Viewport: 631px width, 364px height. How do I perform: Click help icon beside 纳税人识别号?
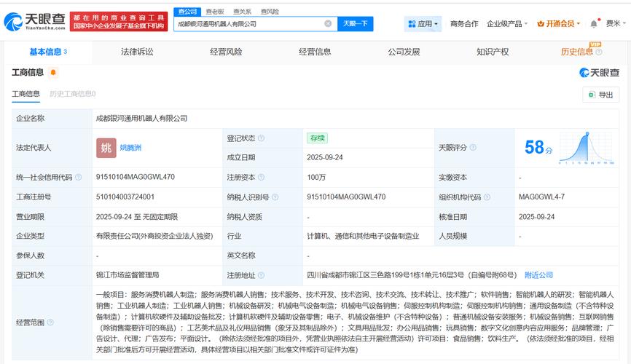pos(275,197)
